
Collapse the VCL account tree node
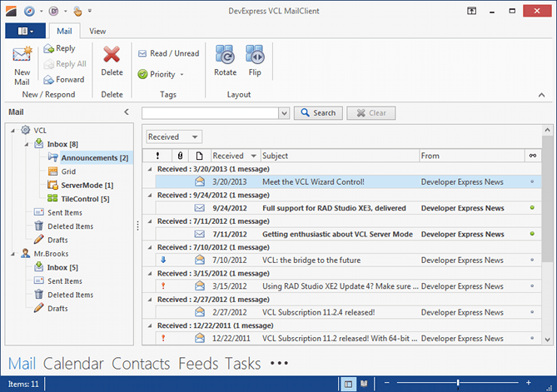pos(12,131)
